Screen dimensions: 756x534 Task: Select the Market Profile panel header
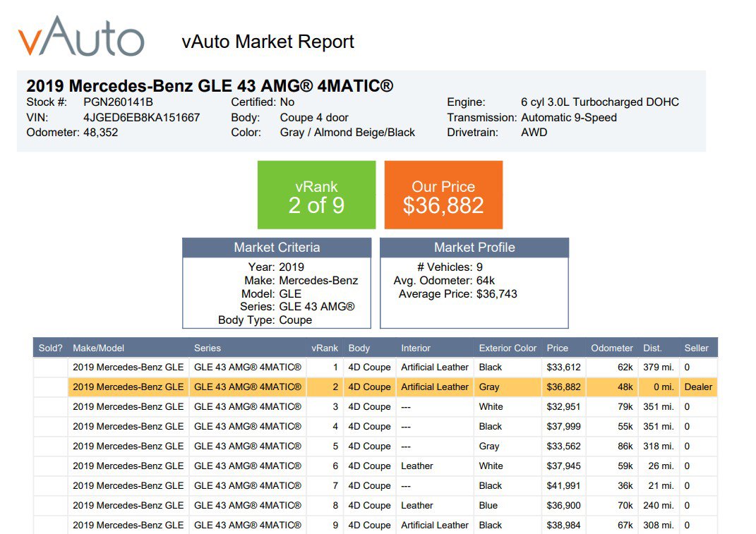click(474, 248)
